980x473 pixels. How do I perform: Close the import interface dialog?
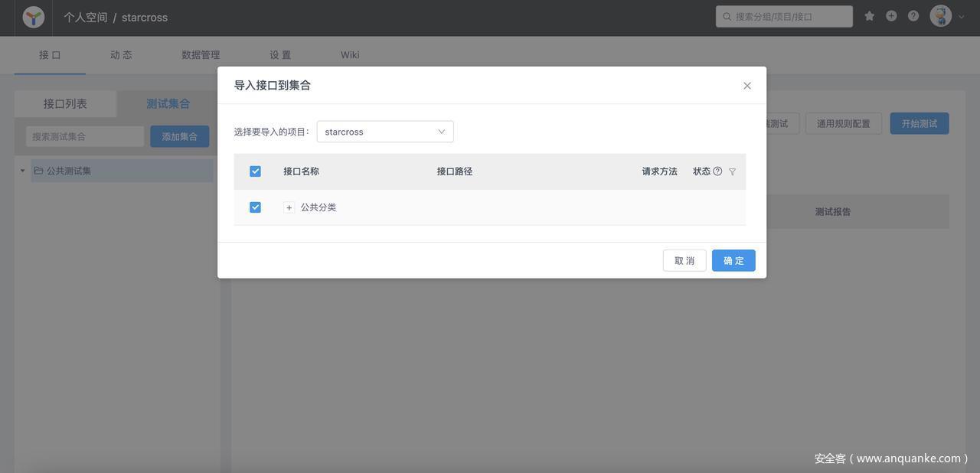tap(747, 86)
